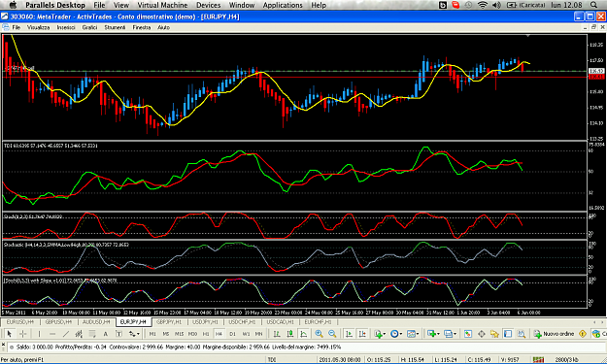Show chart as bar chart
This screenshot has width=607, height=364.
tap(277, 334)
